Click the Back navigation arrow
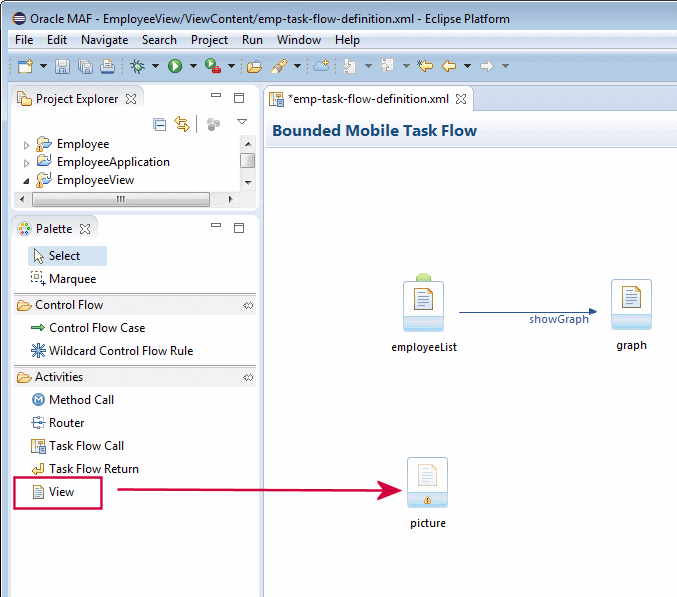 (x=449, y=66)
